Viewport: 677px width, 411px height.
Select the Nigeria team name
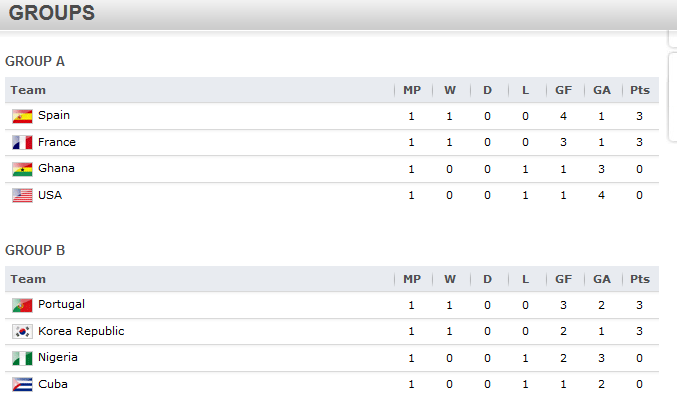pyautogui.click(x=58, y=357)
